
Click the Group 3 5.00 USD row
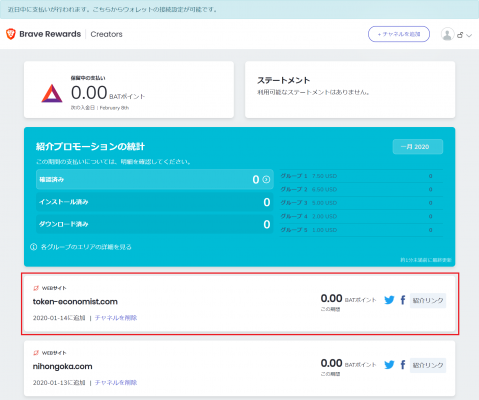coord(361,203)
